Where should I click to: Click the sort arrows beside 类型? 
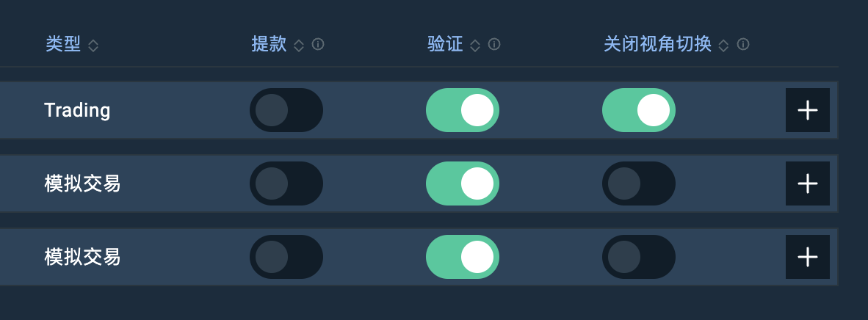[x=93, y=46]
